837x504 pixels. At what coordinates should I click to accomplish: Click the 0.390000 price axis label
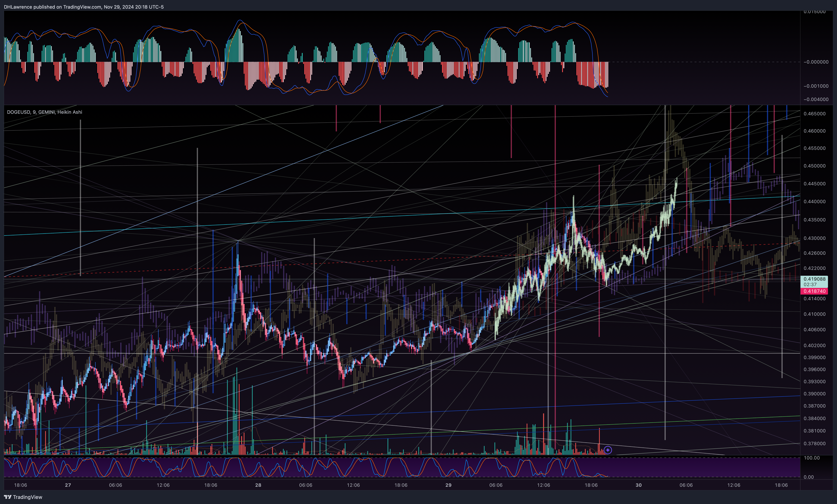tap(814, 394)
